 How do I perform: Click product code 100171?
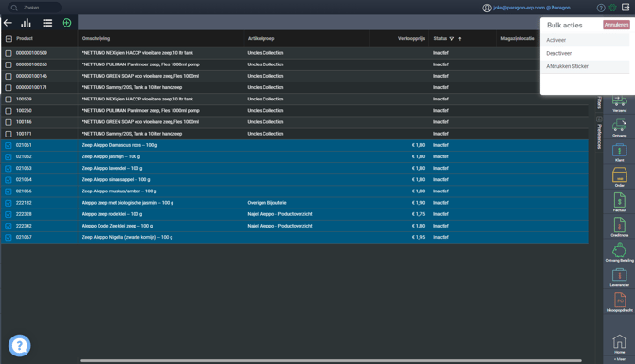pos(24,134)
